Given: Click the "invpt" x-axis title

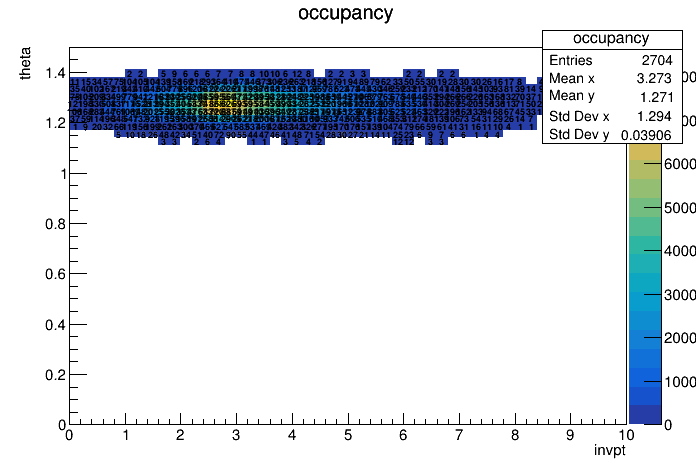Looking at the screenshot, I should (x=610, y=450).
